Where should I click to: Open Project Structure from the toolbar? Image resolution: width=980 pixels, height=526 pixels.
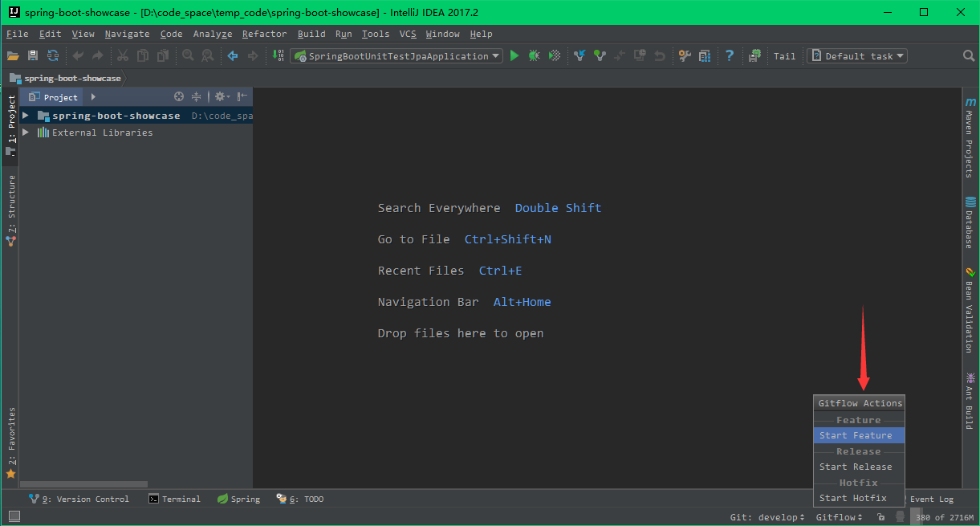pos(705,55)
